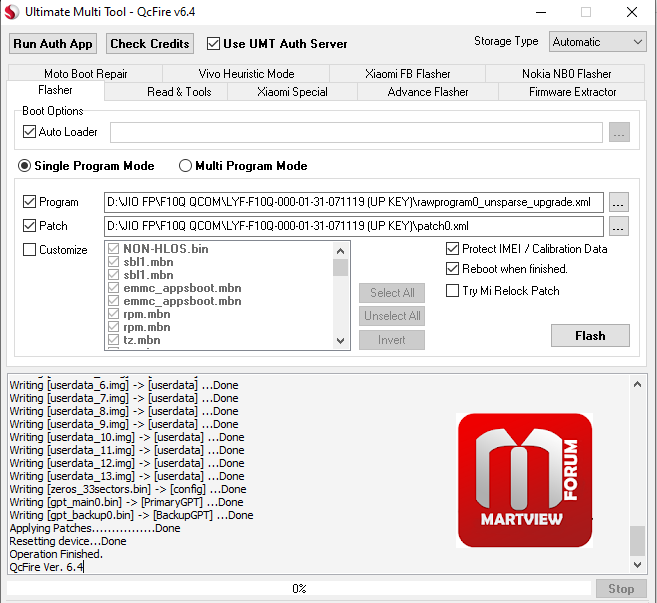Image resolution: width=657 pixels, height=603 pixels.
Task: Select Single Program Mode radio
Action: coord(24,166)
